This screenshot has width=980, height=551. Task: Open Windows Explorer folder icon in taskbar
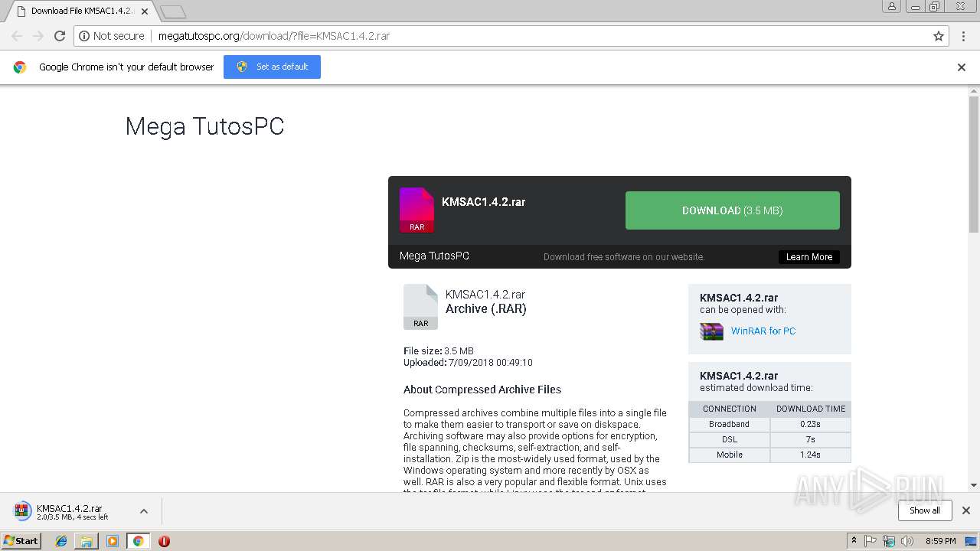pos(87,541)
